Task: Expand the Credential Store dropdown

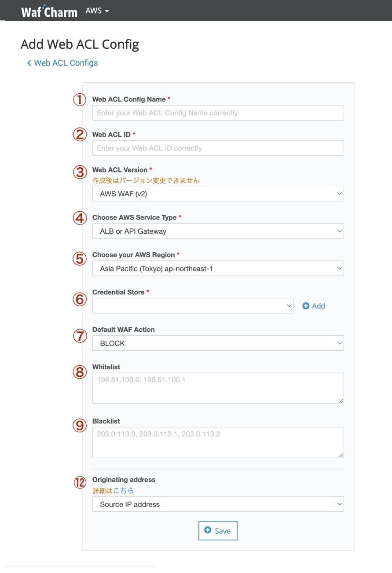Action: [x=193, y=306]
